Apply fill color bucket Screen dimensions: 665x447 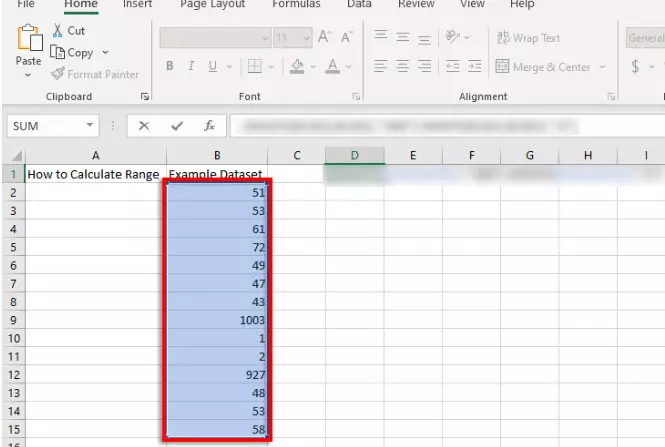point(297,66)
